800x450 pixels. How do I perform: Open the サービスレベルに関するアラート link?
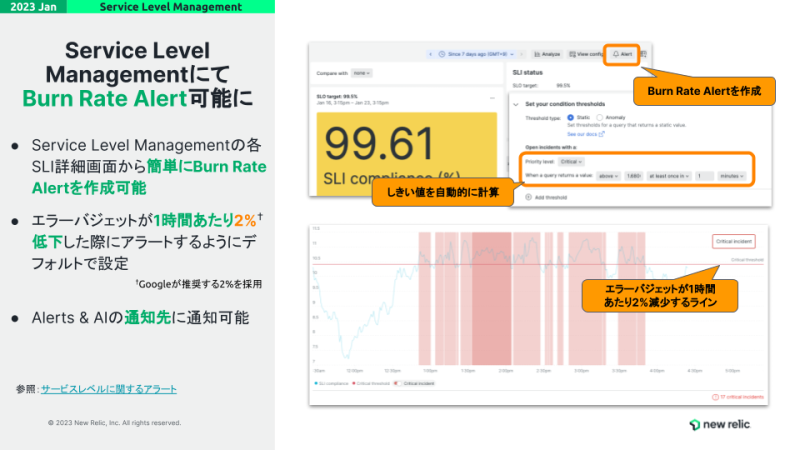click(x=109, y=389)
